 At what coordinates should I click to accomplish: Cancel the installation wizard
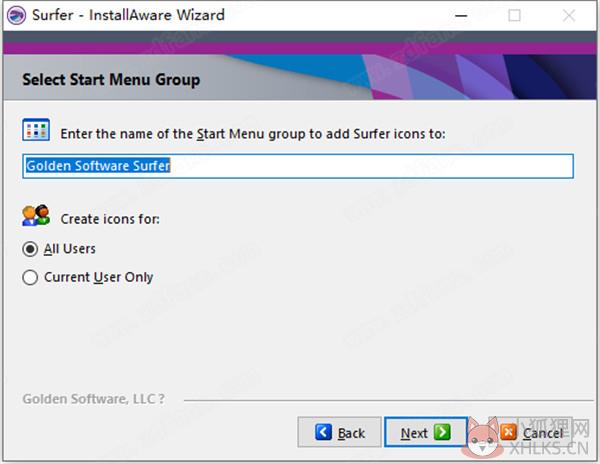click(531, 432)
